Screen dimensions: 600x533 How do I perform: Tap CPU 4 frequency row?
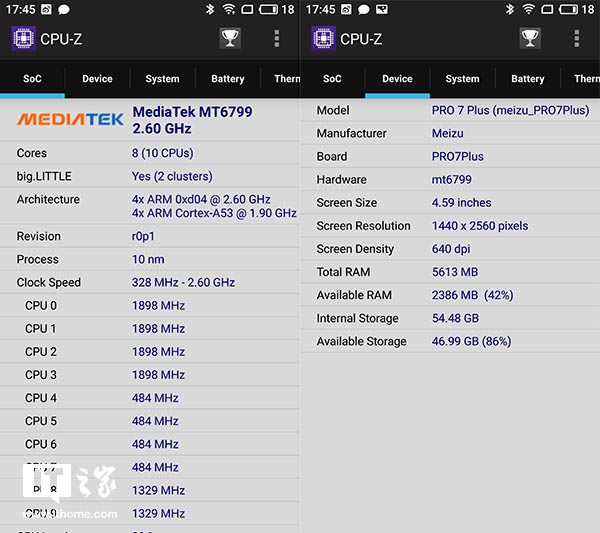150,398
